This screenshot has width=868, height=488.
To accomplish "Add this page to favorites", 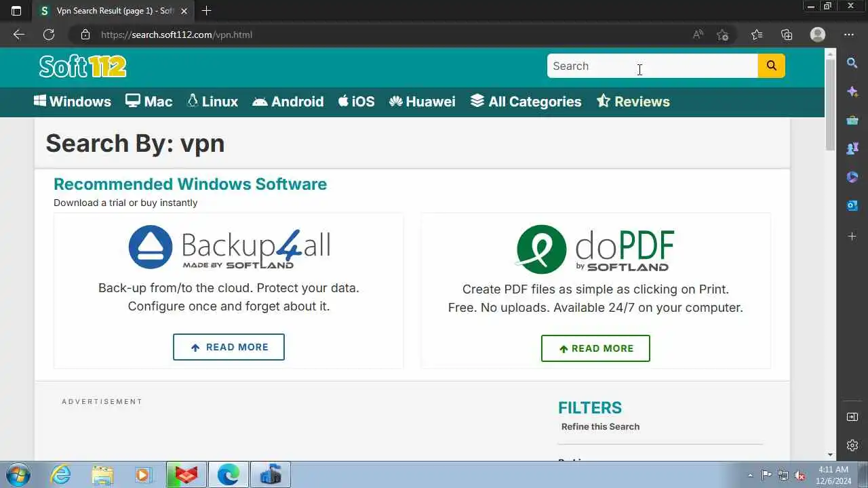I will [x=723, y=35].
